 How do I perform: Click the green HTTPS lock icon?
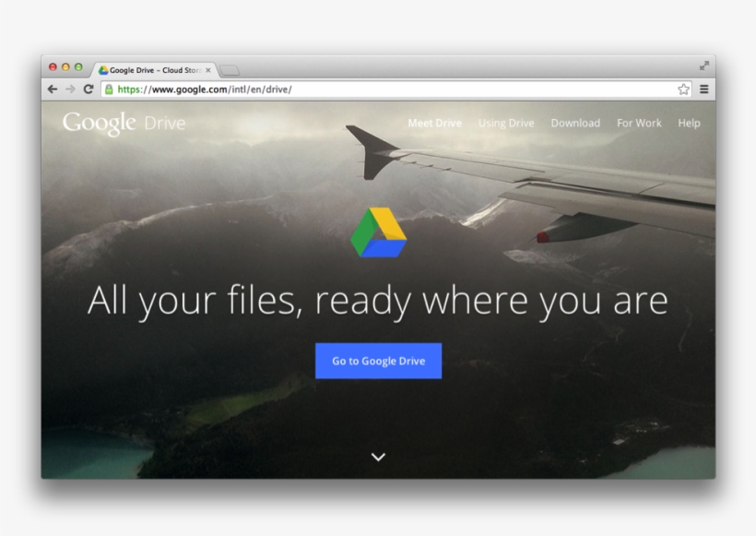(x=110, y=89)
